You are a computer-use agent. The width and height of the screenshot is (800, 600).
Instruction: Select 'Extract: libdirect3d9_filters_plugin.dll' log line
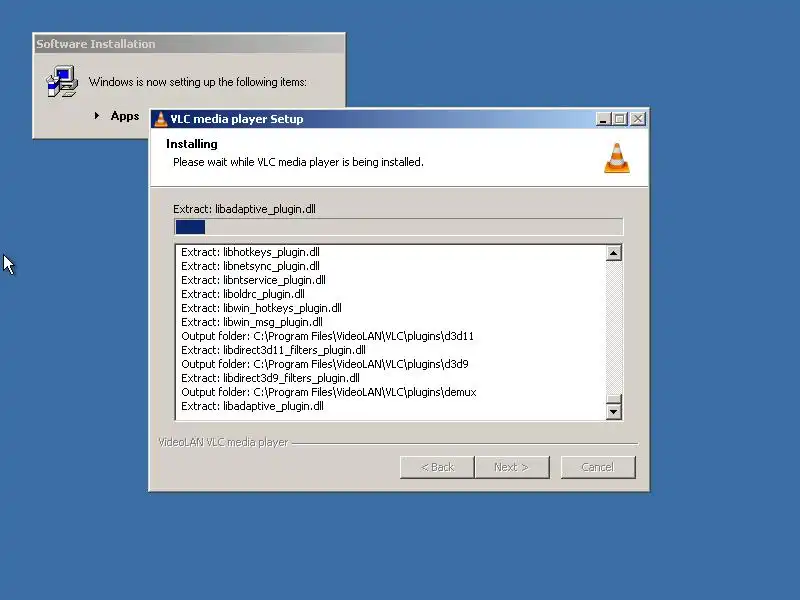click(x=270, y=378)
